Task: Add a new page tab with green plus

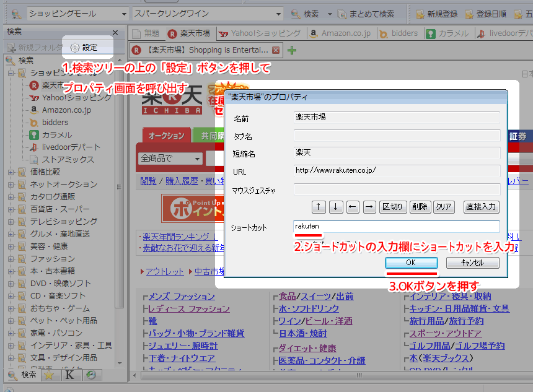Action: point(292,50)
